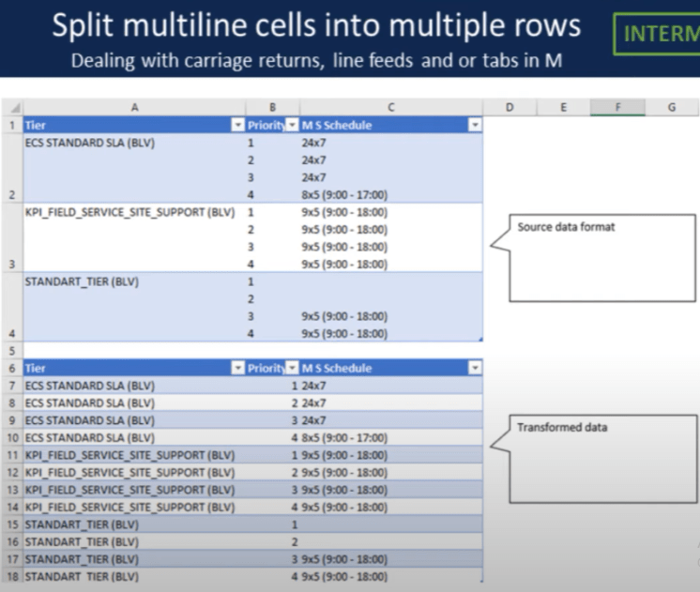Screen dimensions: 700x592
Task: Open the Tier filter dropdown in row 1
Action: click(x=237, y=126)
